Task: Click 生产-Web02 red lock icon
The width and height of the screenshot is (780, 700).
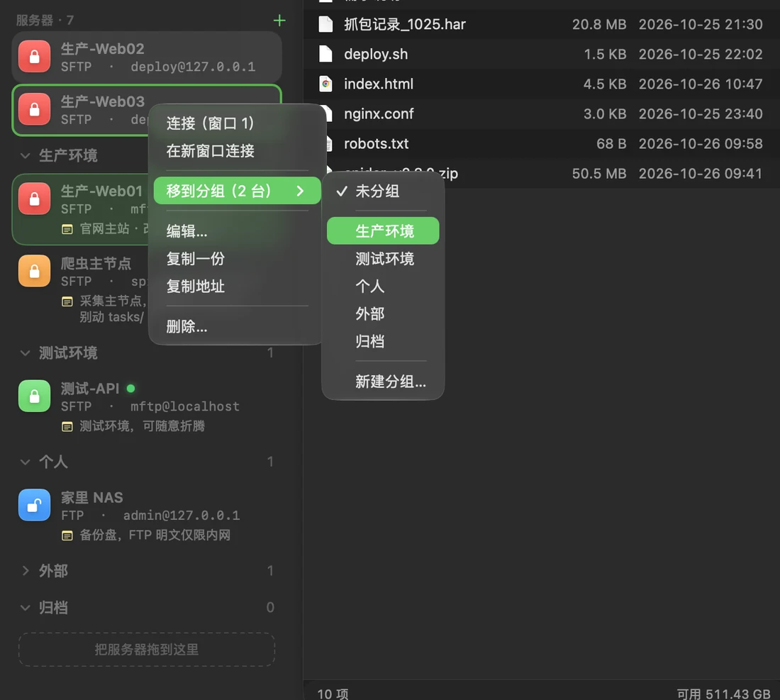Action: point(34,57)
